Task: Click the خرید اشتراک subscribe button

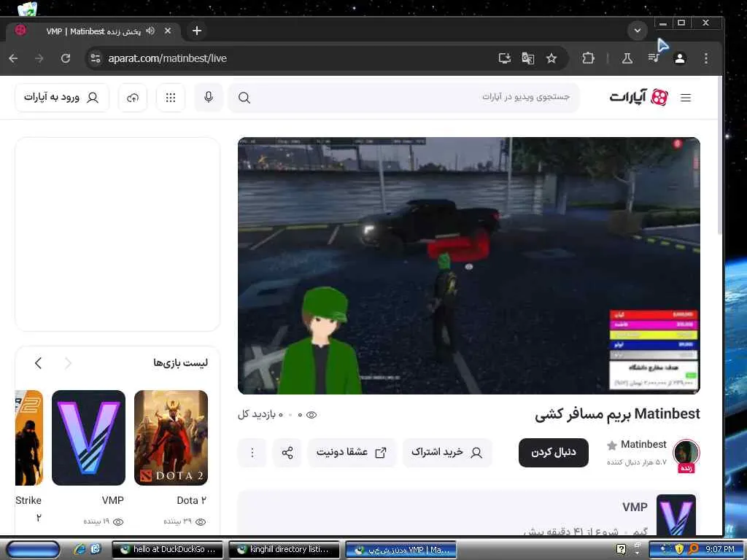Action: point(447,452)
